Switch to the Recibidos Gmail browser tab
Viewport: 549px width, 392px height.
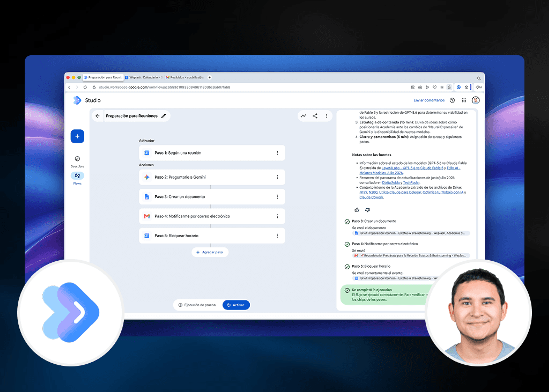185,78
